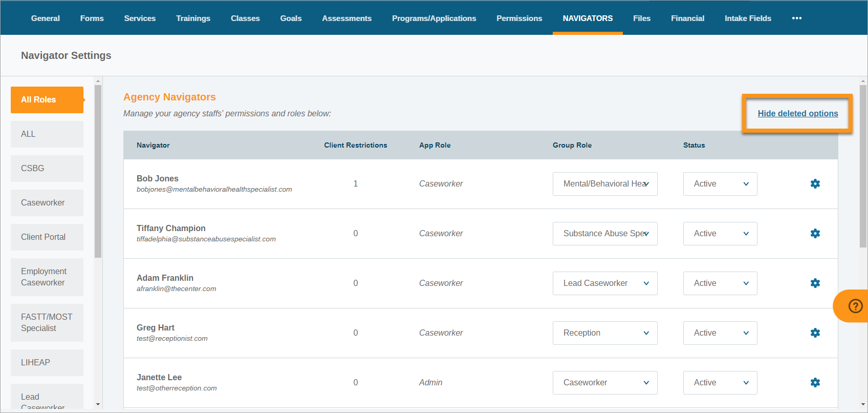Image resolution: width=868 pixels, height=413 pixels.
Task: Click the gear icon for Greg Hart
Action: point(815,333)
